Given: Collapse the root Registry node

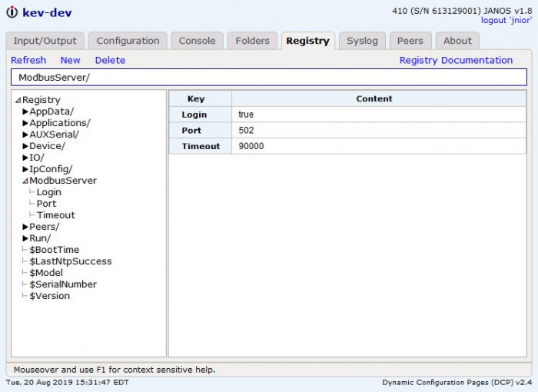Looking at the screenshot, I should click(18, 100).
